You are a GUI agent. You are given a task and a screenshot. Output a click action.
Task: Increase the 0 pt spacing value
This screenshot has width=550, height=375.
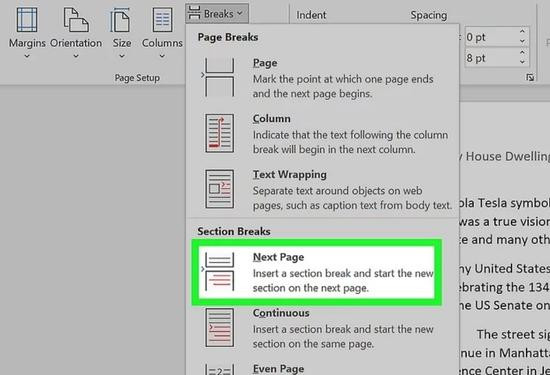coord(522,32)
